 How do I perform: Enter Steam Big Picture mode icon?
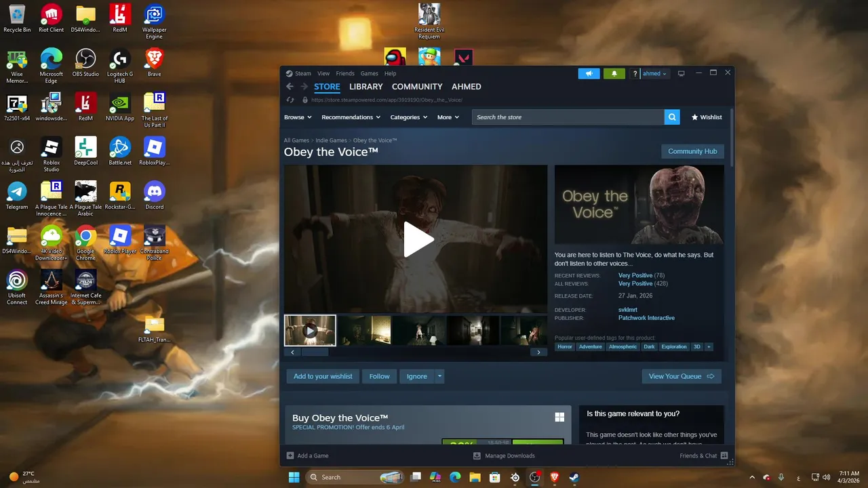tap(682, 73)
